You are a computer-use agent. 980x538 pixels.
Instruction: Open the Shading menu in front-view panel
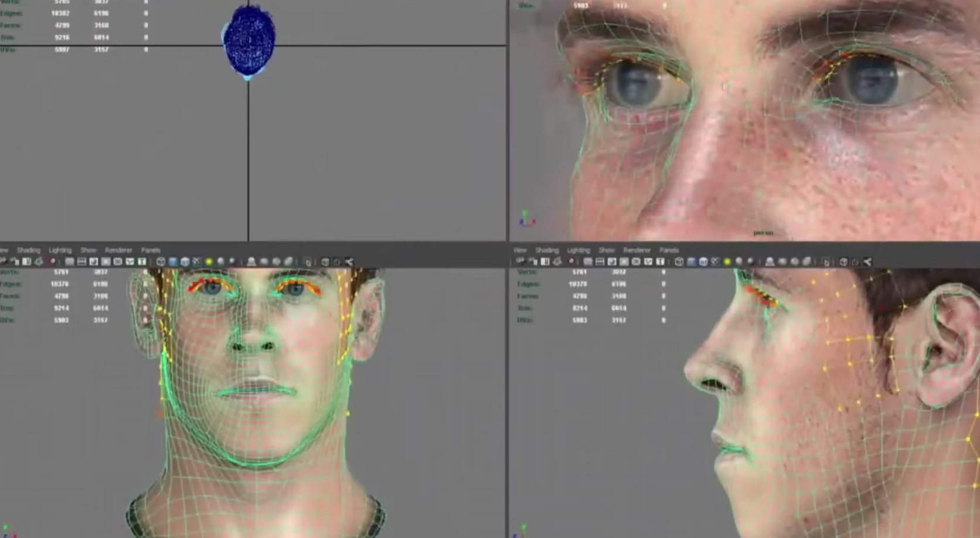click(x=28, y=250)
